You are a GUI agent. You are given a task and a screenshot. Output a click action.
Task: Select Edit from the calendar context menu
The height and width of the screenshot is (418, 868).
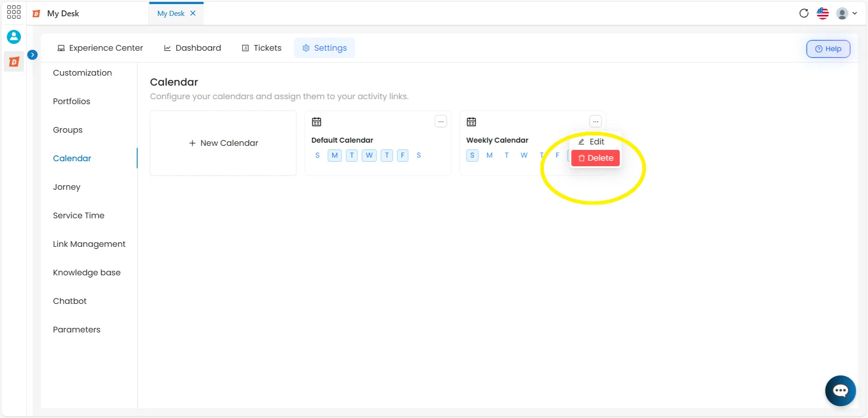pyautogui.click(x=591, y=142)
